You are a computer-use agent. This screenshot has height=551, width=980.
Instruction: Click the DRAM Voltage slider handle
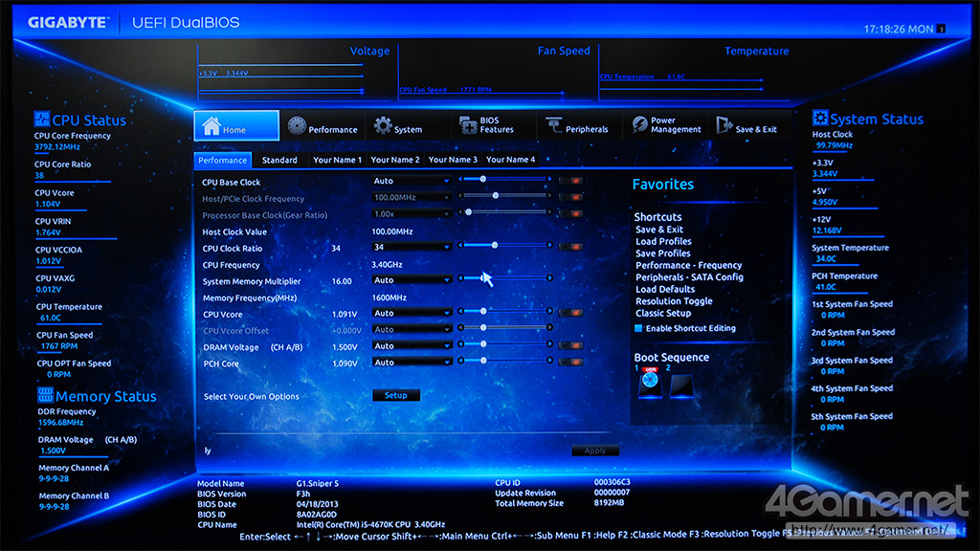(483, 344)
